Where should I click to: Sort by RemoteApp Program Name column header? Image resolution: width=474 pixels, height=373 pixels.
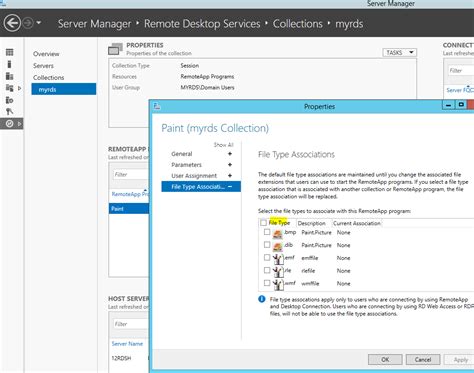130,194
